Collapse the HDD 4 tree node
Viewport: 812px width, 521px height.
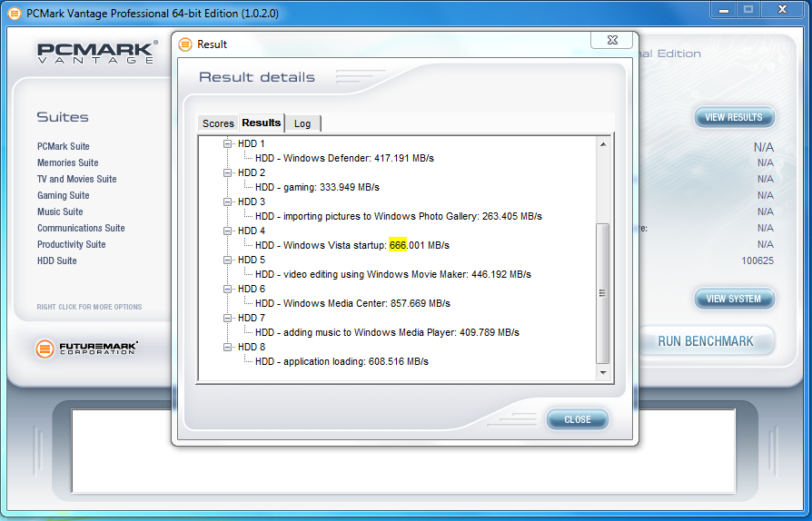(x=227, y=231)
